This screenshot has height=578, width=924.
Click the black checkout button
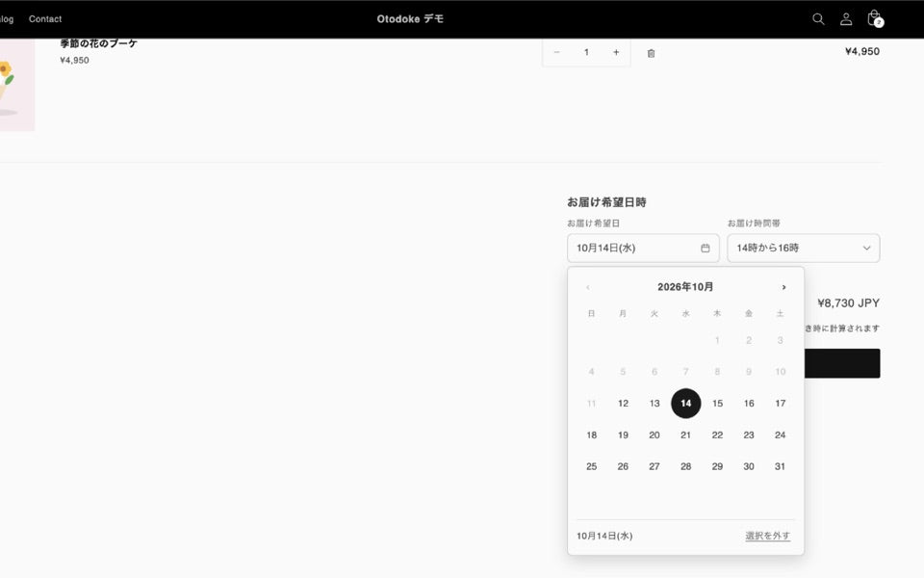[x=842, y=363]
